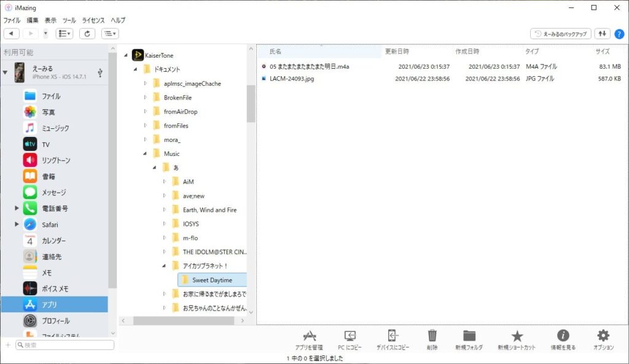The height and width of the screenshot is (364, 629).
Task: Click the デバイスにコピー toolbar icon
Action: pos(393,336)
